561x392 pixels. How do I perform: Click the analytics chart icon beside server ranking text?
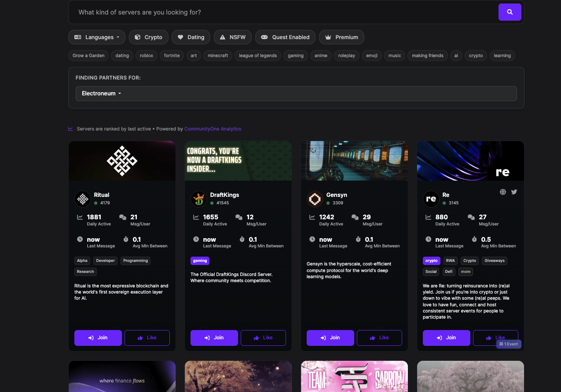click(x=70, y=129)
